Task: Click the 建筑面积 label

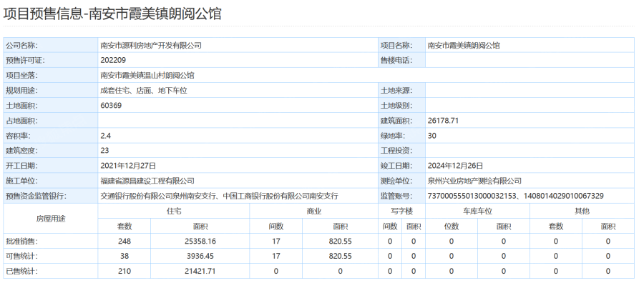Action: (x=396, y=121)
